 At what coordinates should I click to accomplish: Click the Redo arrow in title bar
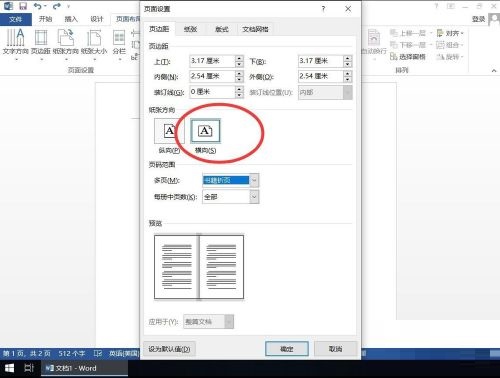point(57,6)
